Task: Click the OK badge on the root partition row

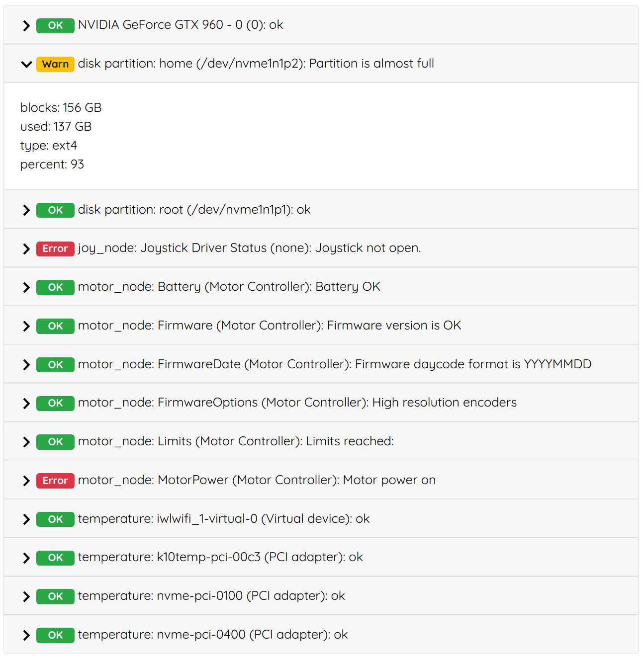Action: coord(55,210)
